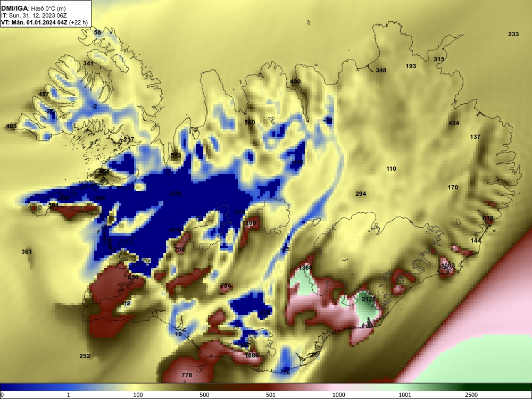Click the map value 1368
532x399 pixels.
305,268
